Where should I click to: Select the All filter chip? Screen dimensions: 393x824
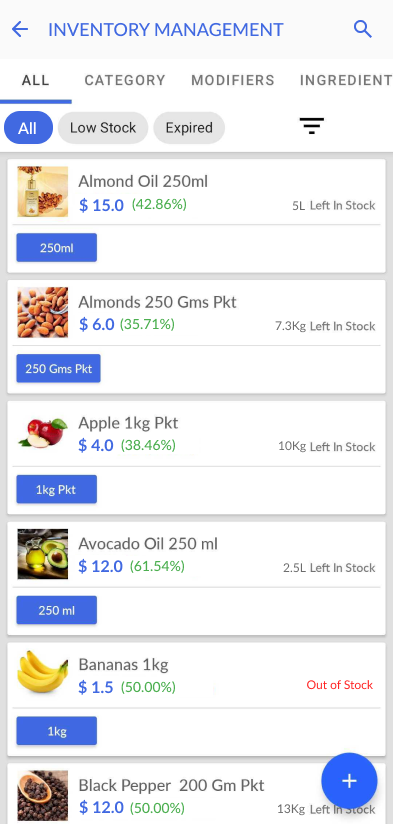click(x=28, y=128)
